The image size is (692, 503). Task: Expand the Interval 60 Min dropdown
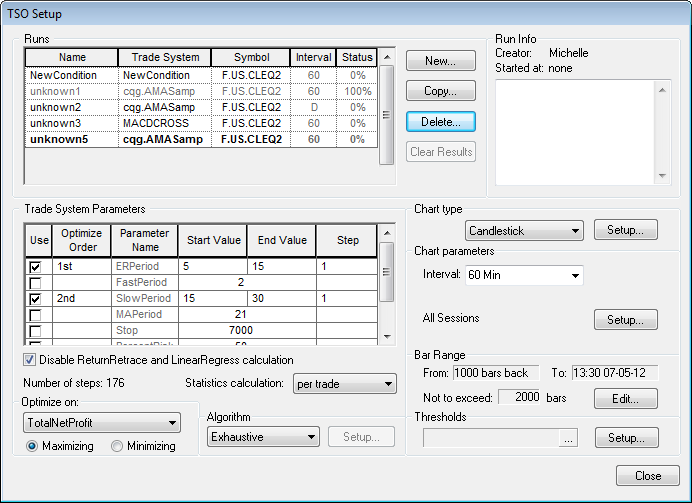[522, 275]
